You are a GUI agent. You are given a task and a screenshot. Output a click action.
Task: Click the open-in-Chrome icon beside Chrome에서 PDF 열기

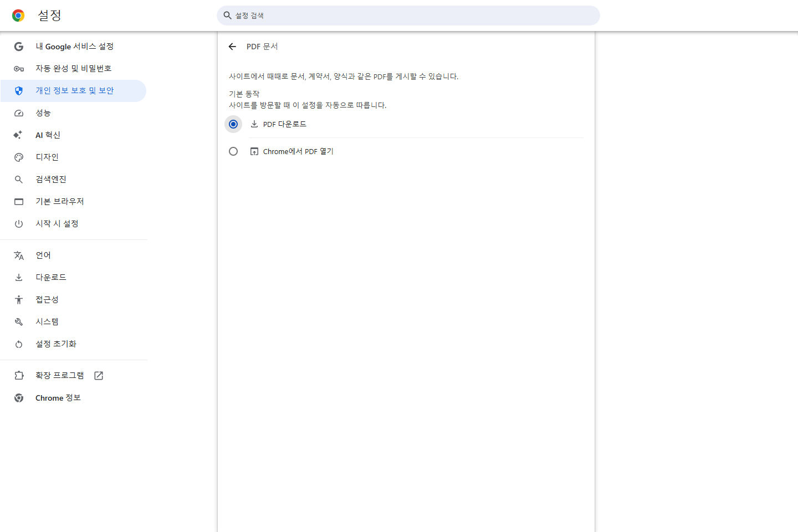point(254,151)
